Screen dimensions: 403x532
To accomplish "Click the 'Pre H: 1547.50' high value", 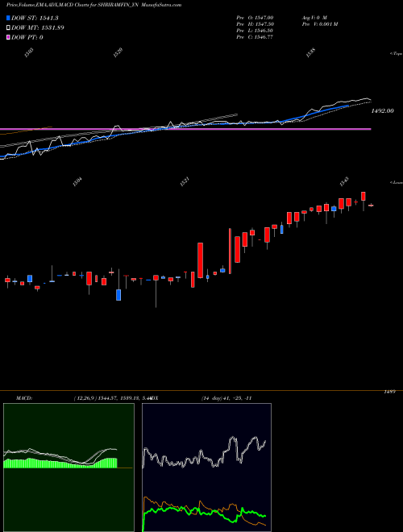I will (x=255, y=24).
